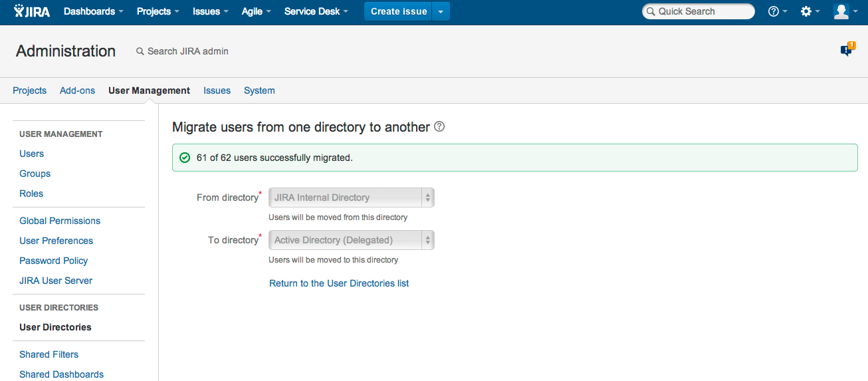Switch to the System tab
The width and height of the screenshot is (868, 381).
[259, 90]
